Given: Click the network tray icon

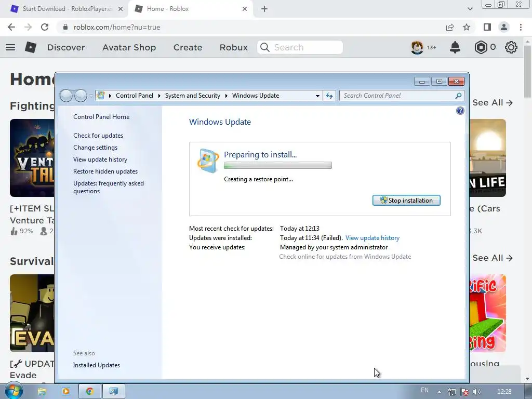Looking at the screenshot, I should coord(451,392).
